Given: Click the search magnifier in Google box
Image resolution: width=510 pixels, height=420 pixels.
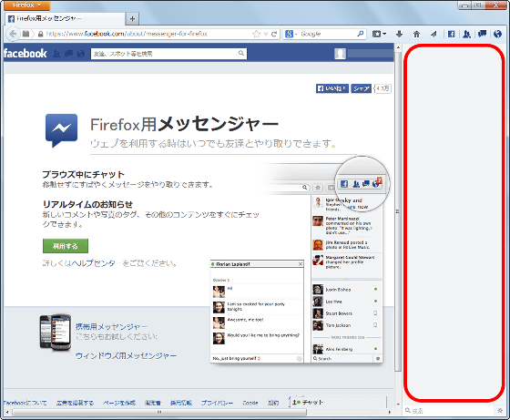Looking at the screenshot, I should click(361, 34).
